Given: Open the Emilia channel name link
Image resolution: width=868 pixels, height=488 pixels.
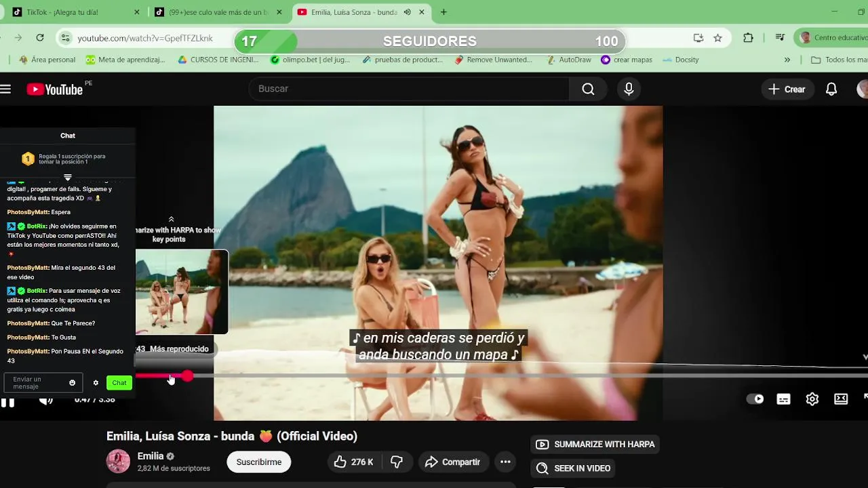Looking at the screenshot, I should point(151,456).
